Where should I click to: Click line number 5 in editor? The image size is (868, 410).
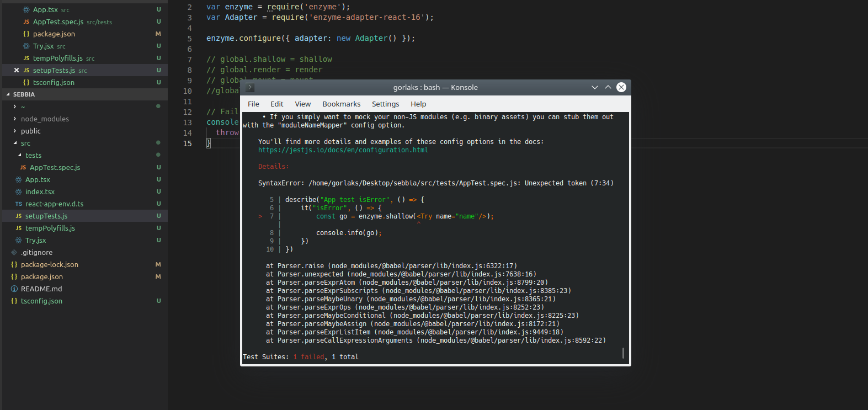[190, 39]
